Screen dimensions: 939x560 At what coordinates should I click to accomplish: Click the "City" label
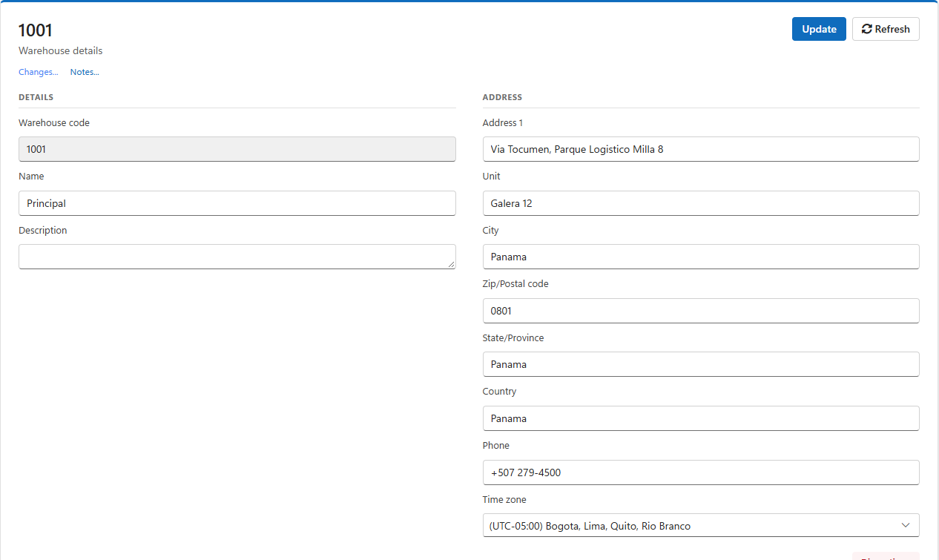pos(491,231)
